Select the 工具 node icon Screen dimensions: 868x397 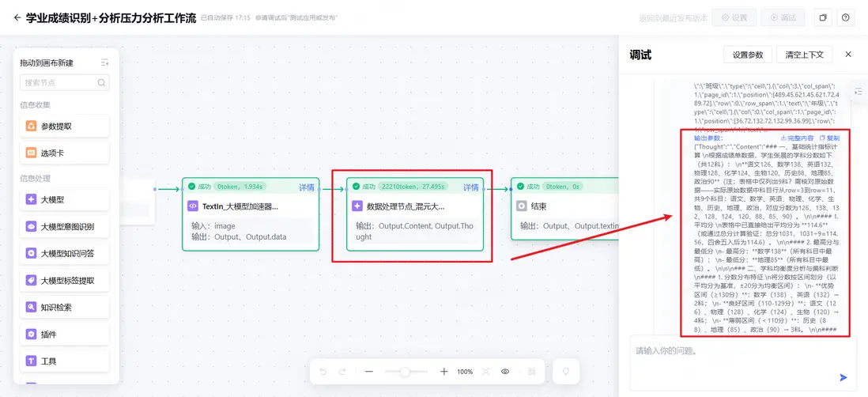click(x=31, y=361)
